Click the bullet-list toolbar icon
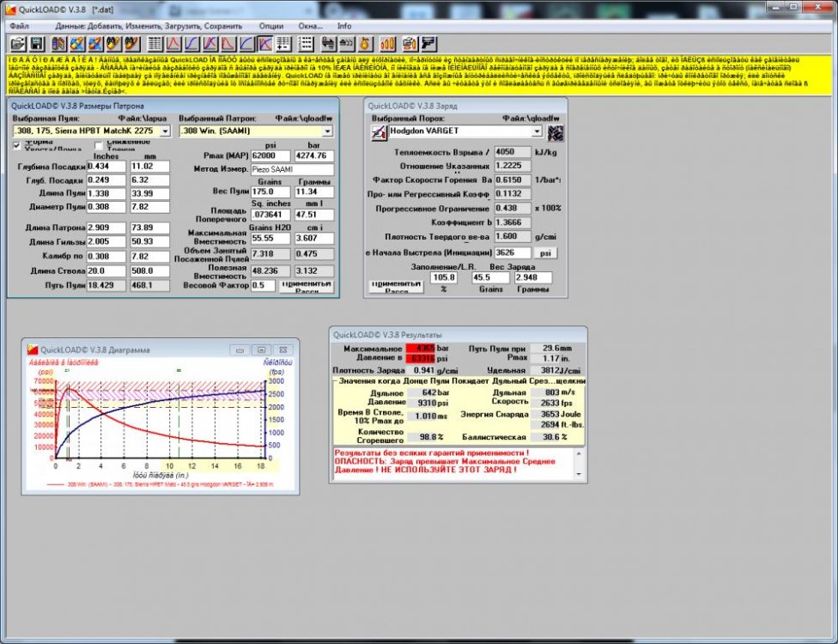The height and width of the screenshot is (644, 838). (x=305, y=43)
